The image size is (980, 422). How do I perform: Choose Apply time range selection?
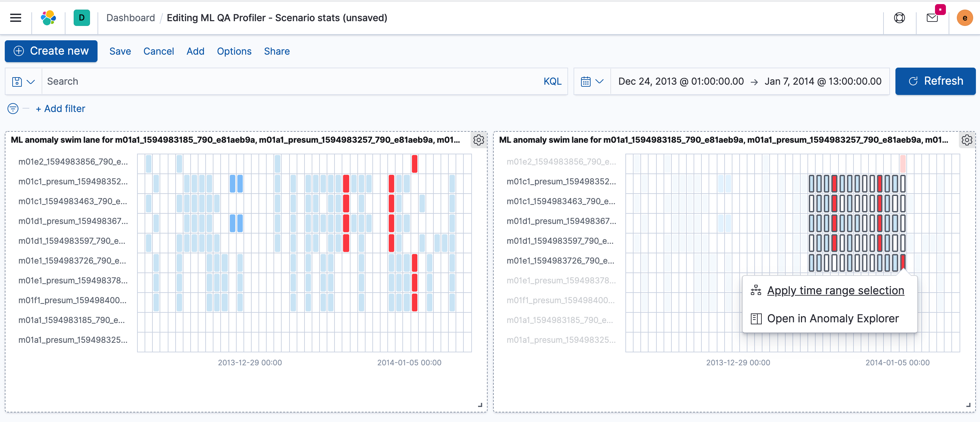[x=835, y=291]
